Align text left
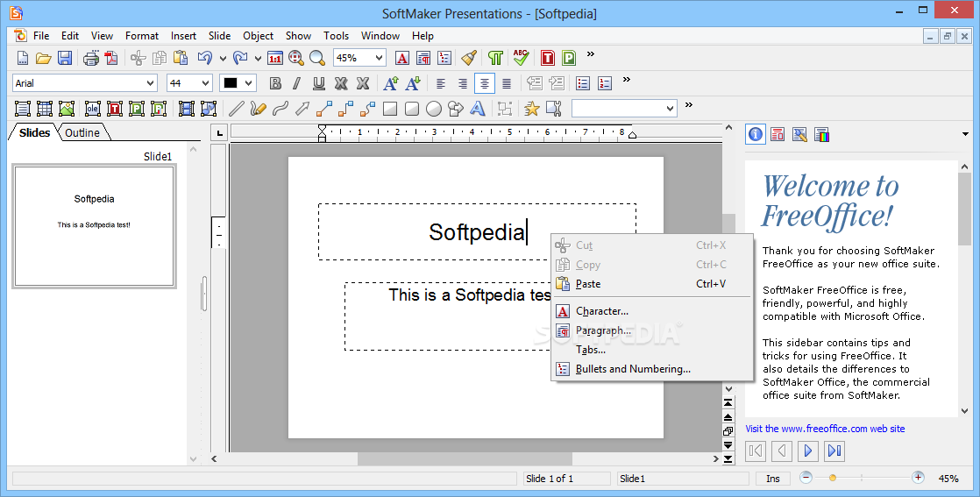The width and height of the screenshot is (980, 497). pyautogui.click(x=441, y=83)
